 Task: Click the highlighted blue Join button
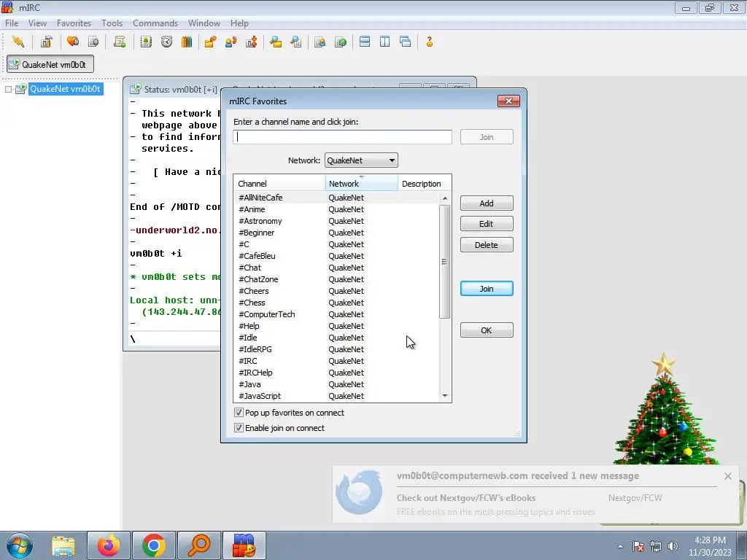(487, 289)
